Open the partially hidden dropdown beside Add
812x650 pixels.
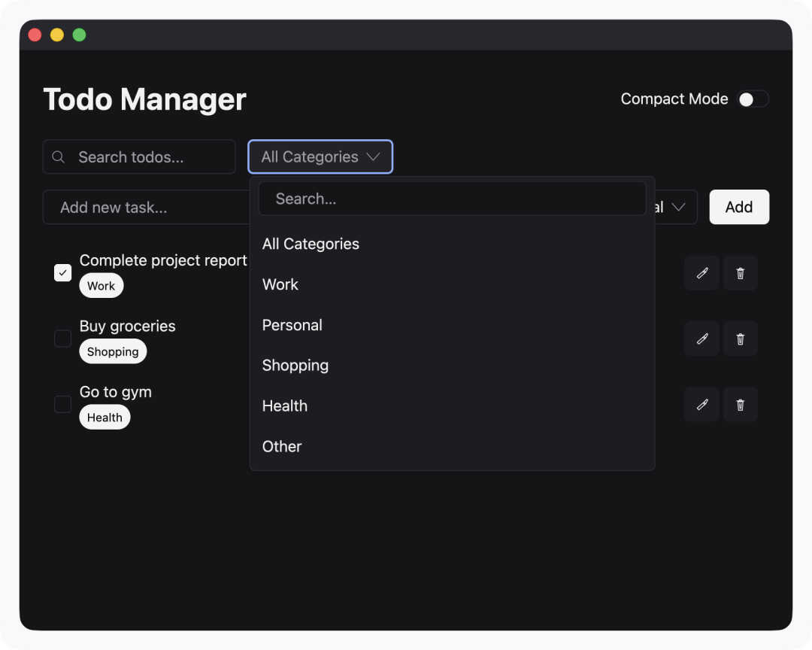(677, 207)
